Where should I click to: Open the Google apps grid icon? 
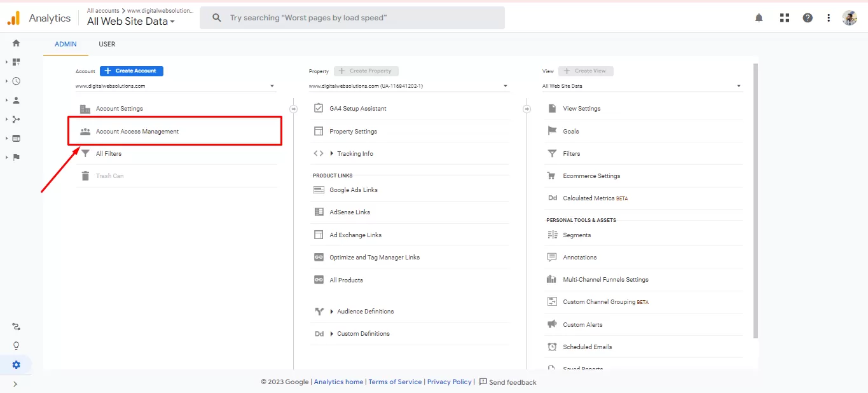[x=784, y=18]
